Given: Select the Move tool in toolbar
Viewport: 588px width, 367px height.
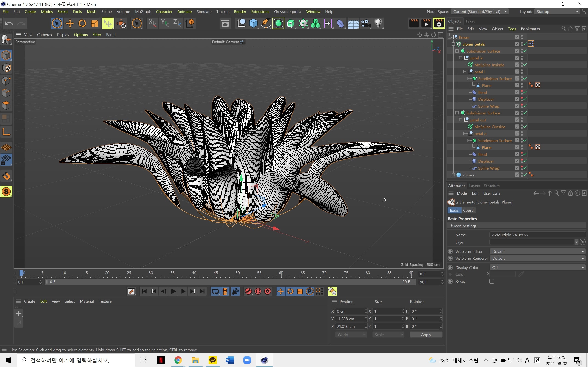Looking at the screenshot, I should (x=70, y=24).
